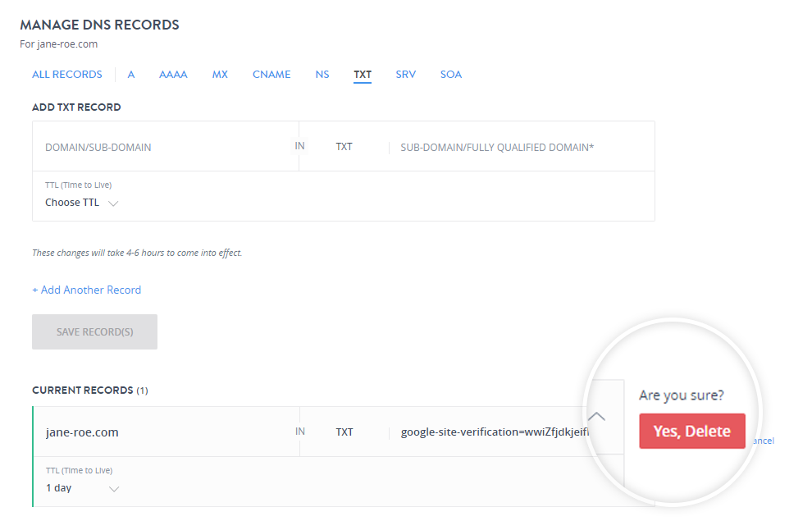
Task: Open the SRV records tab
Action: click(x=405, y=74)
